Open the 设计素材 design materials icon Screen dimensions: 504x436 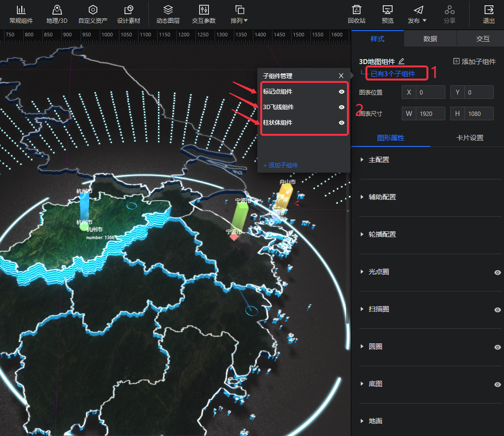coord(128,10)
